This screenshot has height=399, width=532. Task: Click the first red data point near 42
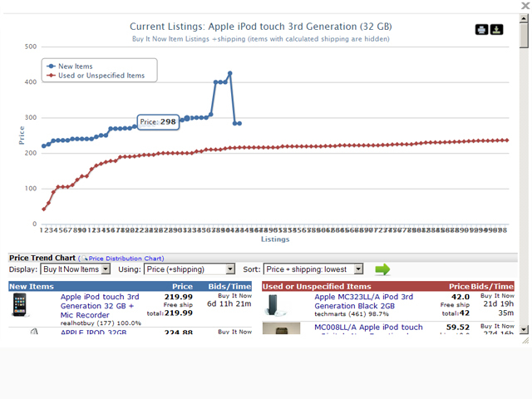[44, 209]
